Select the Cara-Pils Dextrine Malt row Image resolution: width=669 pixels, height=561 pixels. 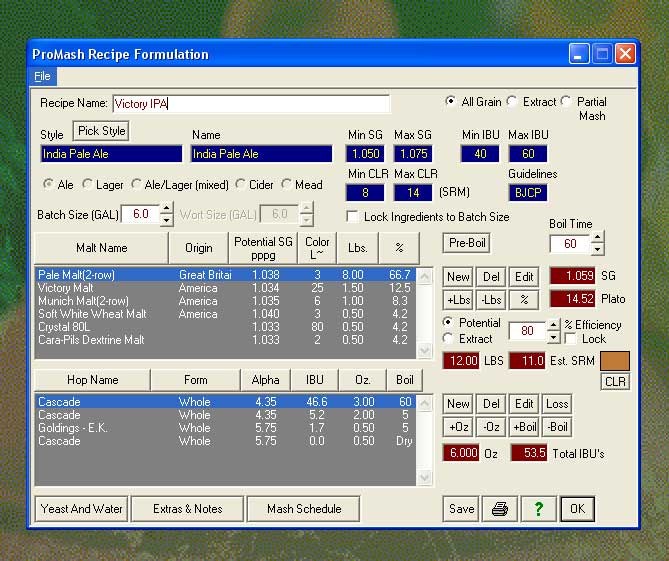(x=225, y=340)
